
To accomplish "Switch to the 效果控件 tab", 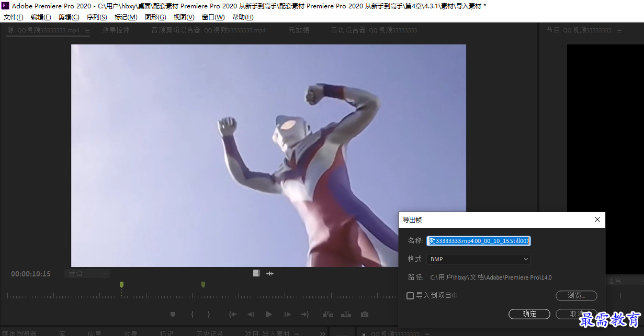I will coord(116,31).
